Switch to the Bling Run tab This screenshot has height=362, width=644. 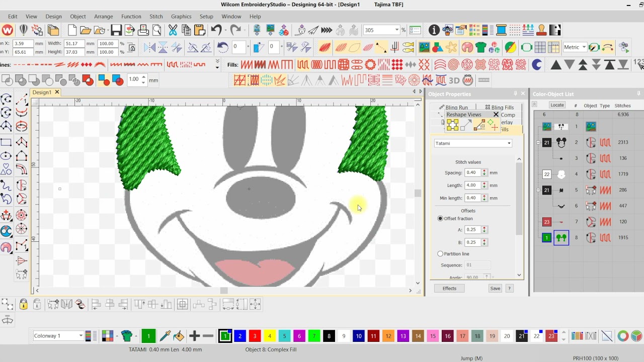click(453, 107)
